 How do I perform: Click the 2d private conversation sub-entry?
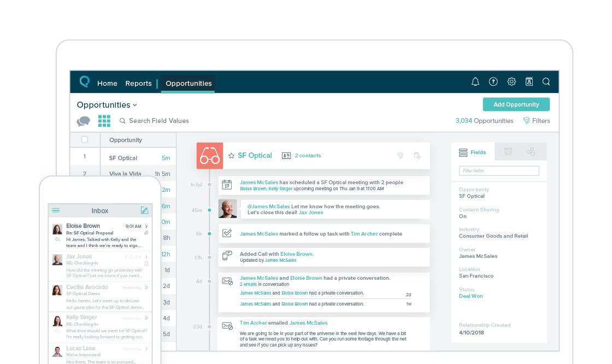pyautogui.click(x=325, y=293)
